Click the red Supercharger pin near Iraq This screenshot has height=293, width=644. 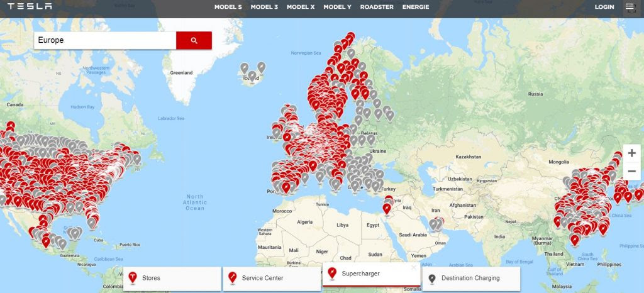(387, 209)
